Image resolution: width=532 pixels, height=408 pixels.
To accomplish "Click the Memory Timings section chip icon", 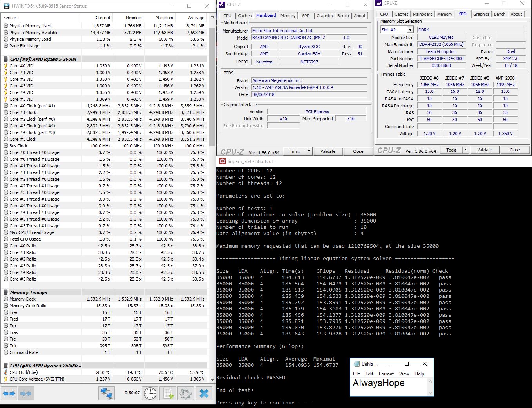I will tap(6, 292).
